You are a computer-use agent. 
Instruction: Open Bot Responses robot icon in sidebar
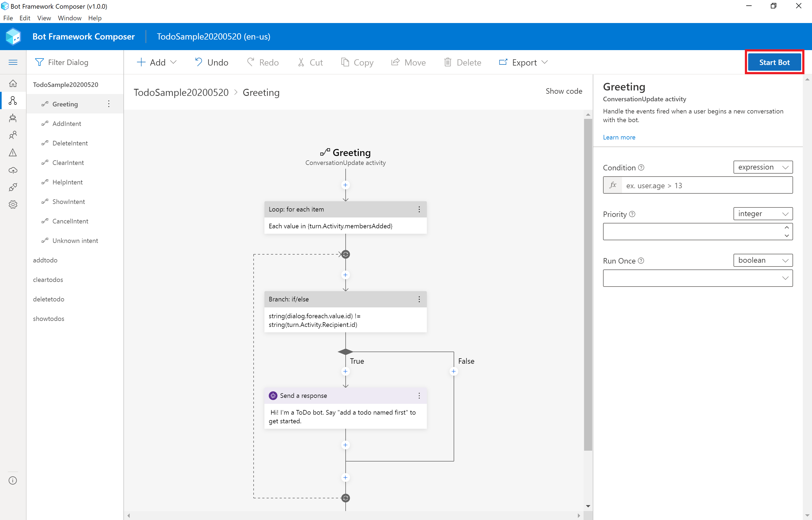coord(13,118)
